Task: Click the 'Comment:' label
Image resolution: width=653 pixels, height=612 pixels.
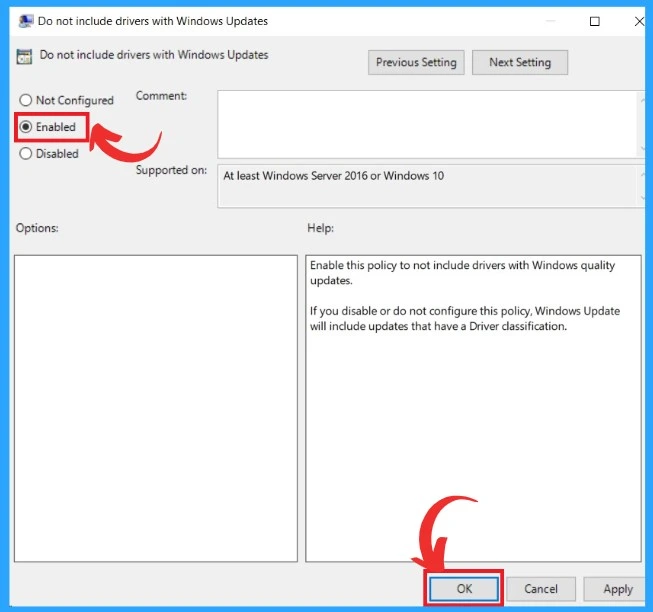Action: [161, 96]
